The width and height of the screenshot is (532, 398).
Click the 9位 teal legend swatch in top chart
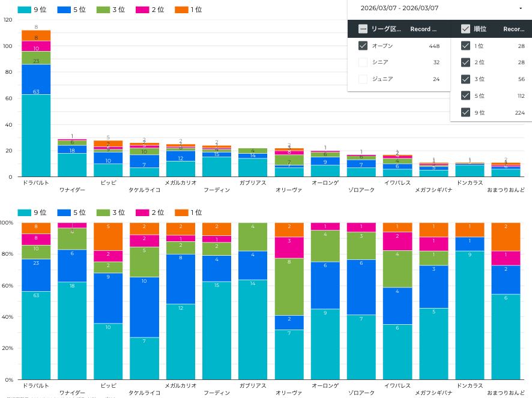pyautogui.click(x=24, y=10)
